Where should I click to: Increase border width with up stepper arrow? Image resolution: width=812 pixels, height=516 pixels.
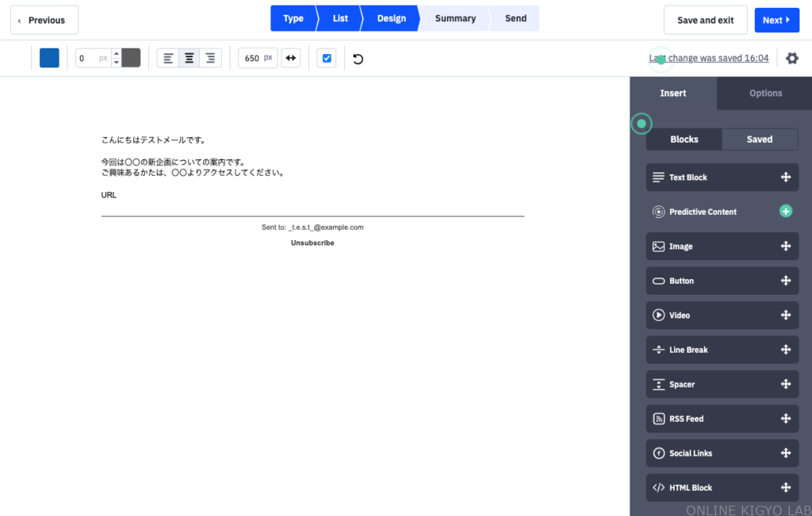117,53
